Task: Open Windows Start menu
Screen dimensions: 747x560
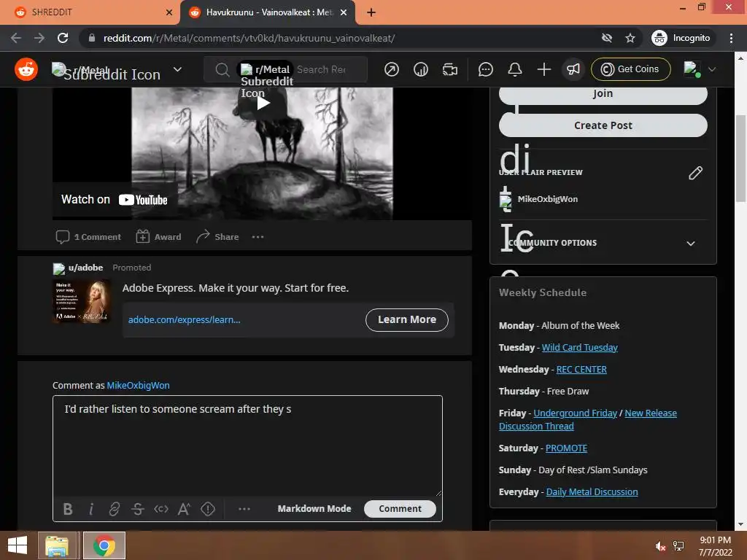Action: click(18, 545)
